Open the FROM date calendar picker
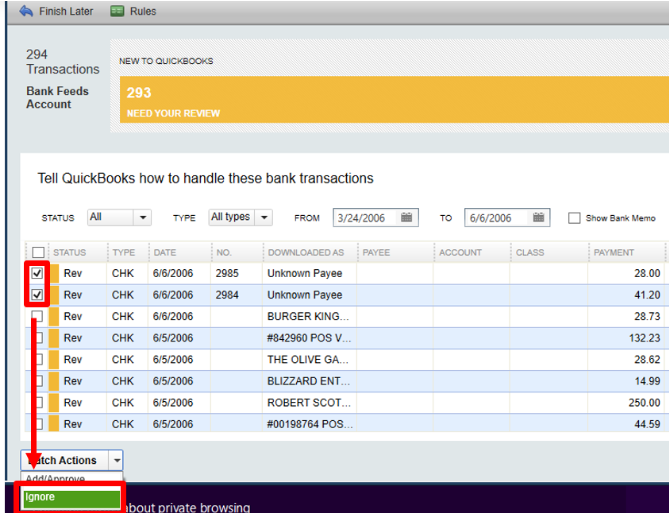669x513 pixels. point(407,218)
